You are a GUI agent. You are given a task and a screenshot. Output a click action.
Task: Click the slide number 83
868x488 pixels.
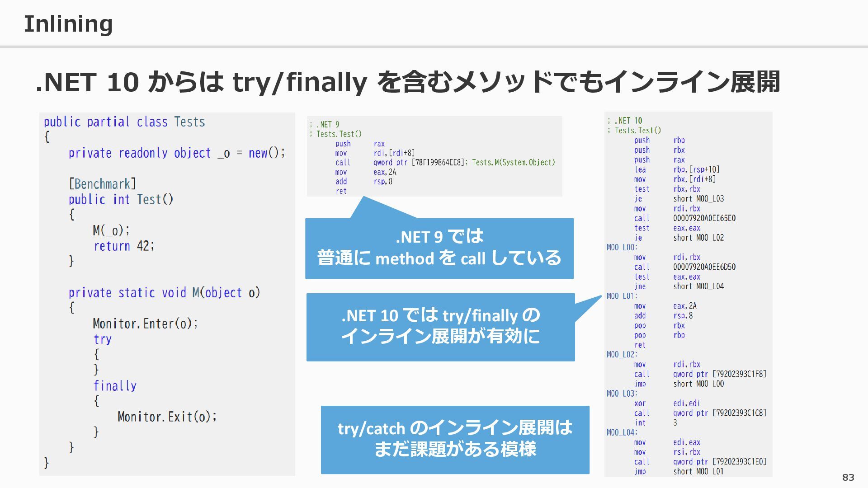point(848,477)
